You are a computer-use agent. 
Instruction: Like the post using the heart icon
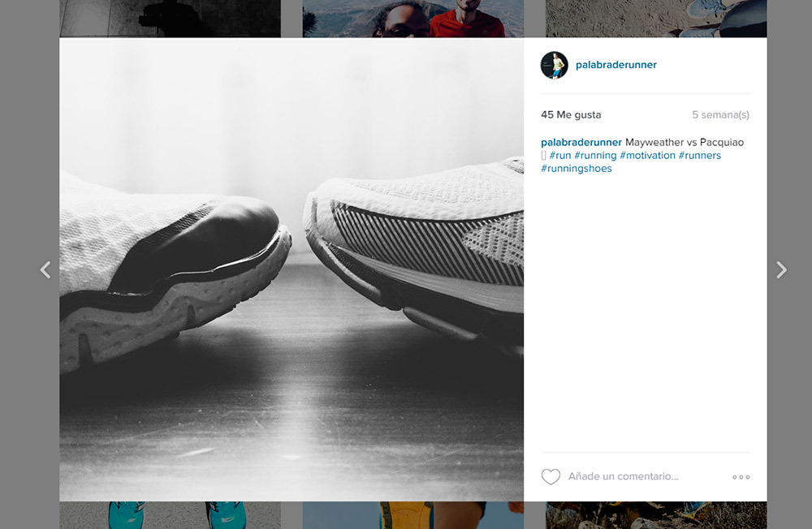(551, 476)
